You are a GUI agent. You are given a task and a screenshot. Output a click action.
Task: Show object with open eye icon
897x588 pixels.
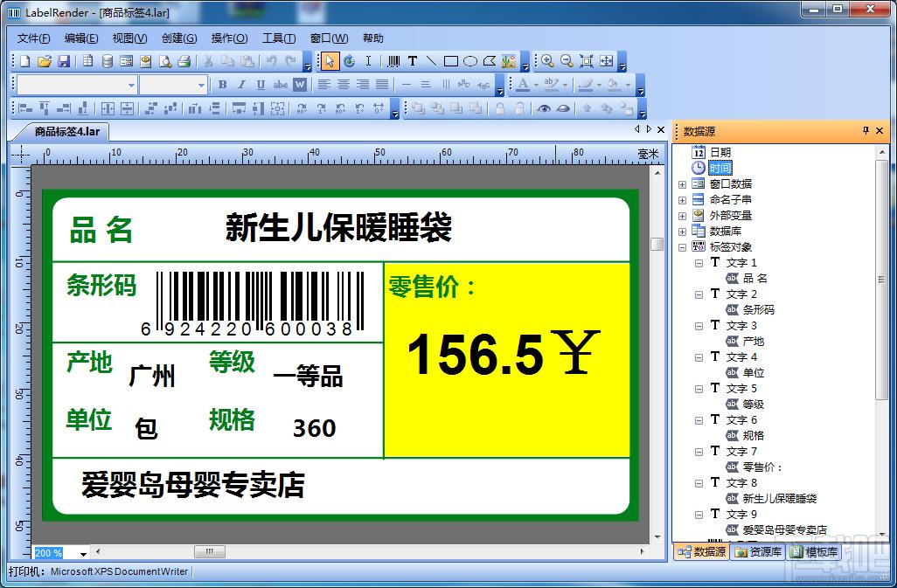tap(544, 108)
